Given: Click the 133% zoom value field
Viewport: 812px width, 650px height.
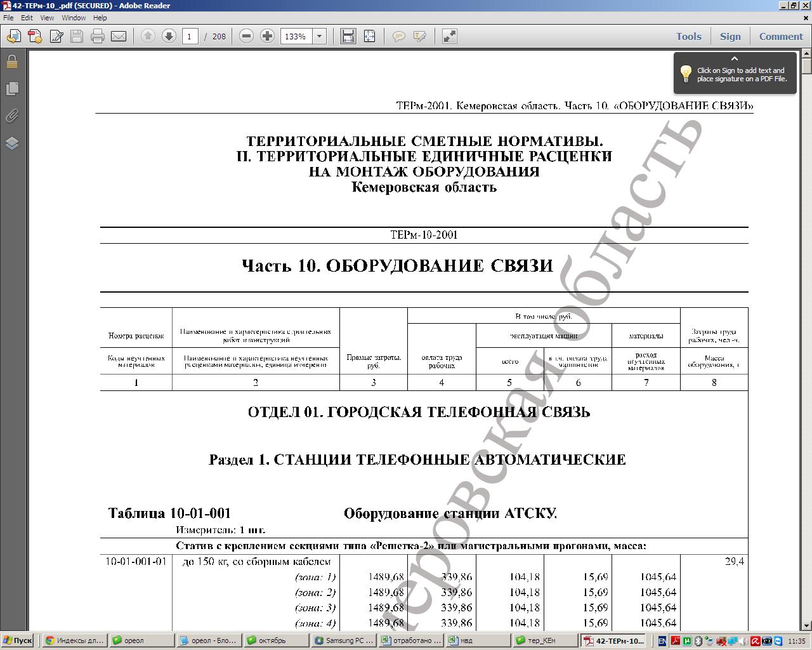Looking at the screenshot, I should 296,36.
